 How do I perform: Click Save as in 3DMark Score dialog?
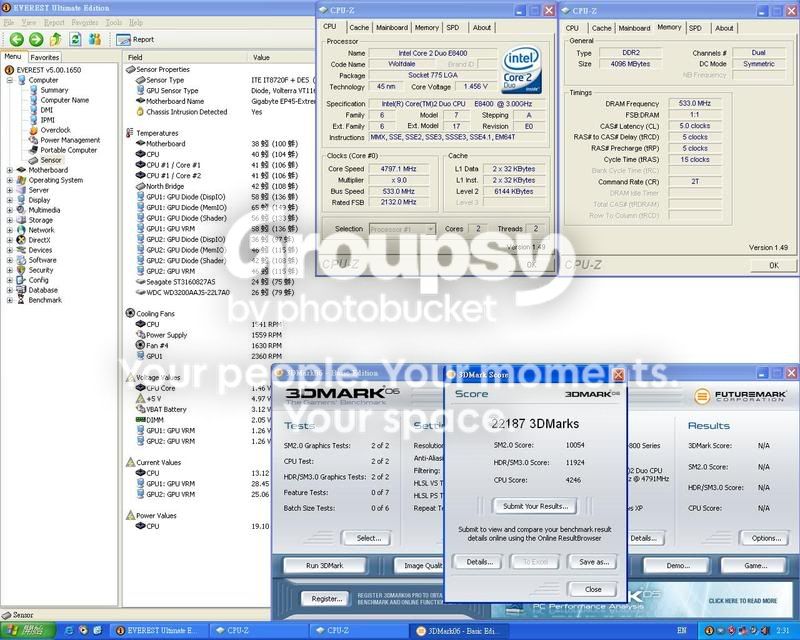pyautogui.click(x=594, y=562)
